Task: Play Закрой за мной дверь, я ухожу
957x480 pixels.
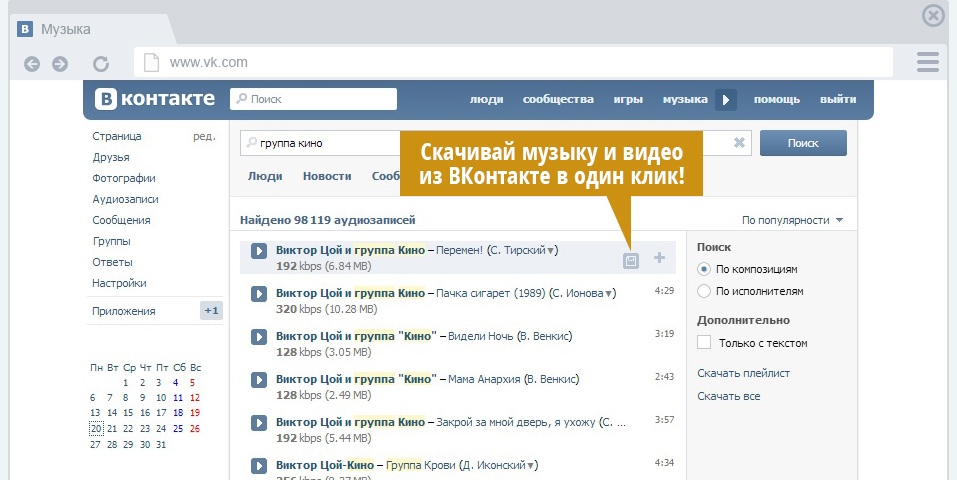Action: point(259,423)
